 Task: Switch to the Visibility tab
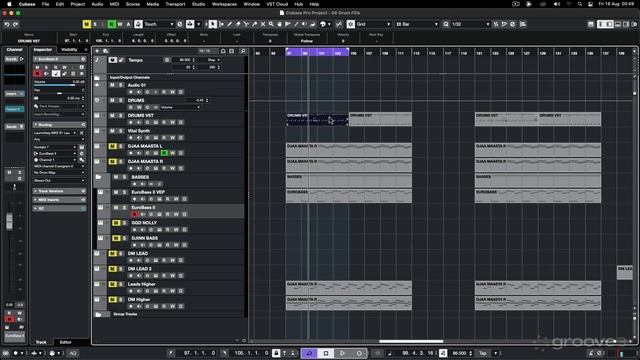69,50
